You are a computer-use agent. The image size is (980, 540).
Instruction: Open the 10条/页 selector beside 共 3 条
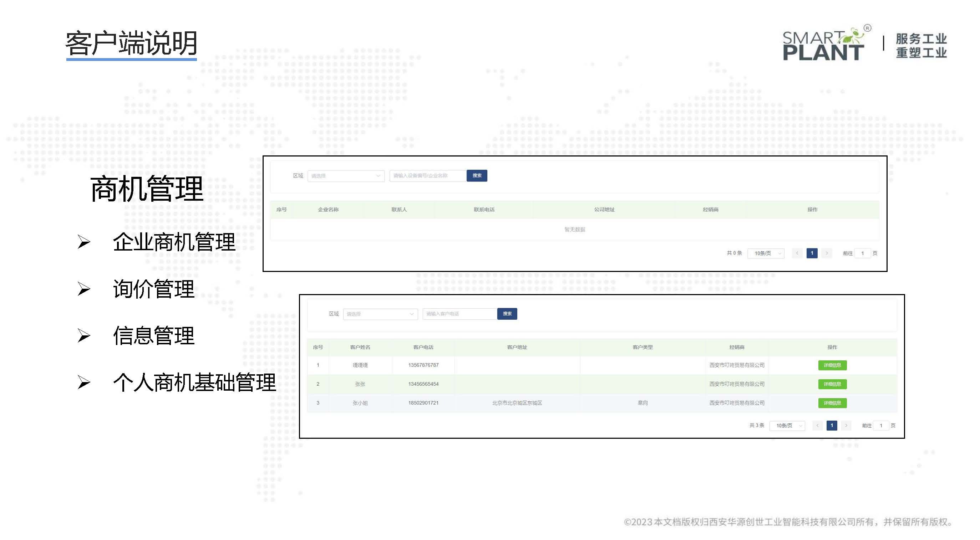pyautogui.click(x=787, y=426)
